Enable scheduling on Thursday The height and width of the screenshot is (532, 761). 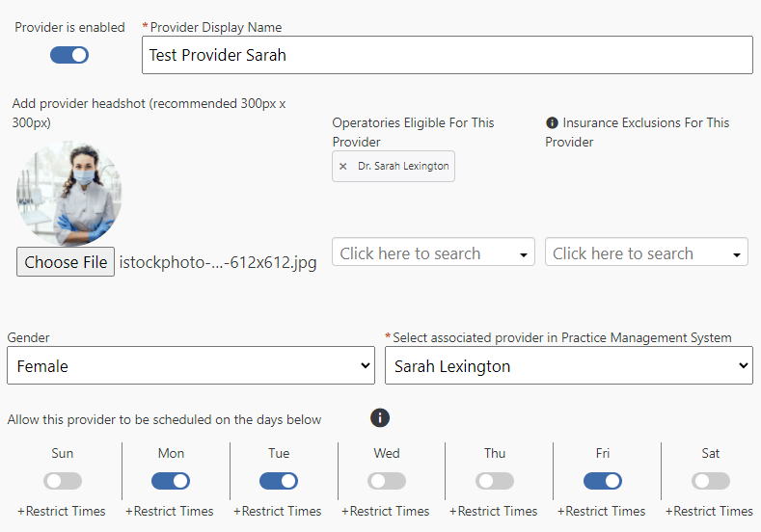tap(495, 481)
